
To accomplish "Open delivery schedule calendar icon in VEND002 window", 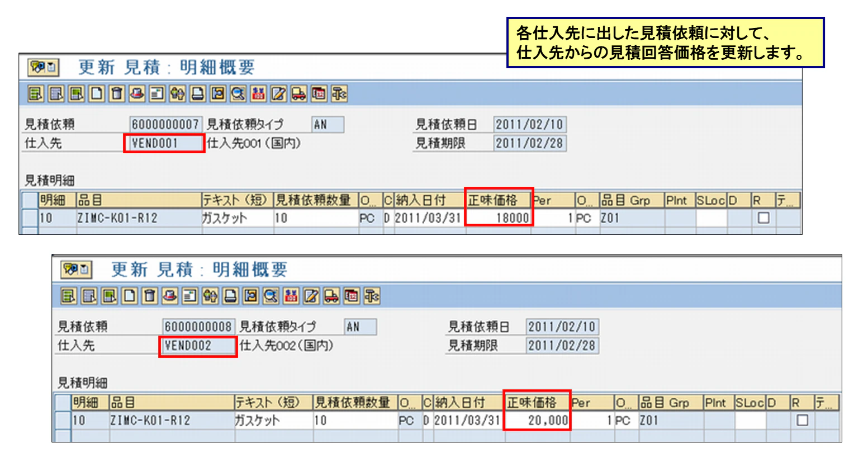I will coord(352,296).
